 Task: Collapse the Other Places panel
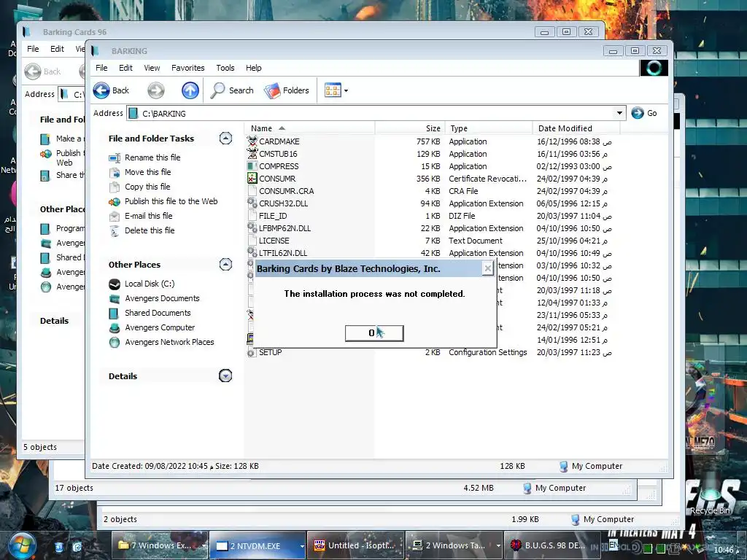225,264
